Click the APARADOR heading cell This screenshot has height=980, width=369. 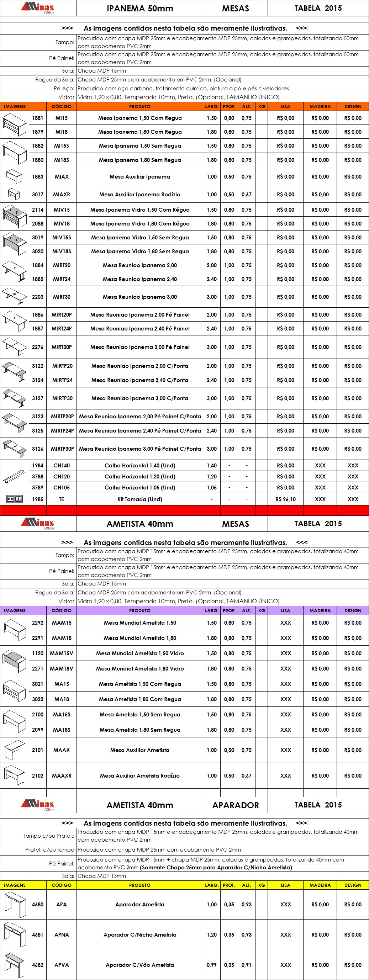pos(235,805)
